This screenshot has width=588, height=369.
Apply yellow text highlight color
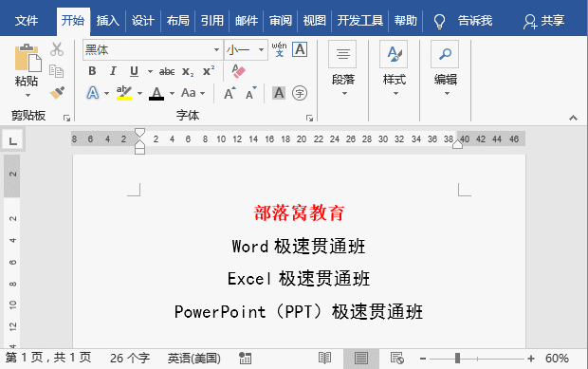(124, 93)
